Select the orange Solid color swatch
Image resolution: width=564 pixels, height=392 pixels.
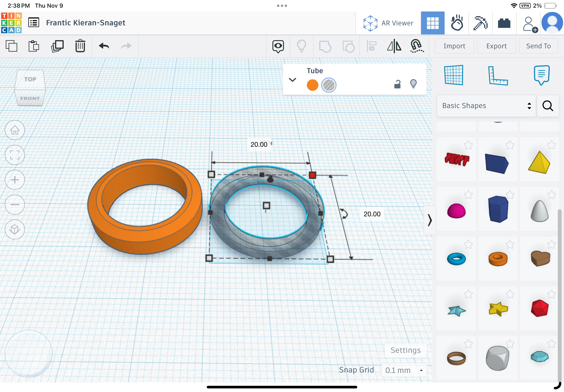tap(312, 85)
